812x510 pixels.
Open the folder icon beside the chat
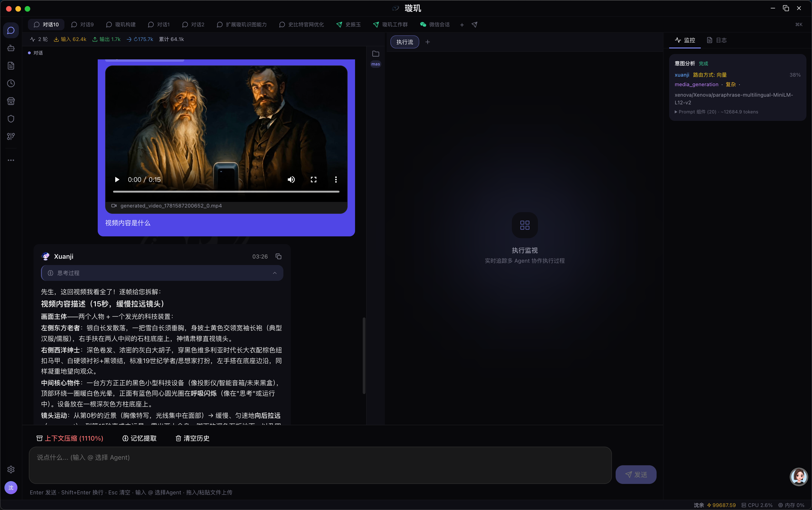pyautogui.click(x=376, y=54)
